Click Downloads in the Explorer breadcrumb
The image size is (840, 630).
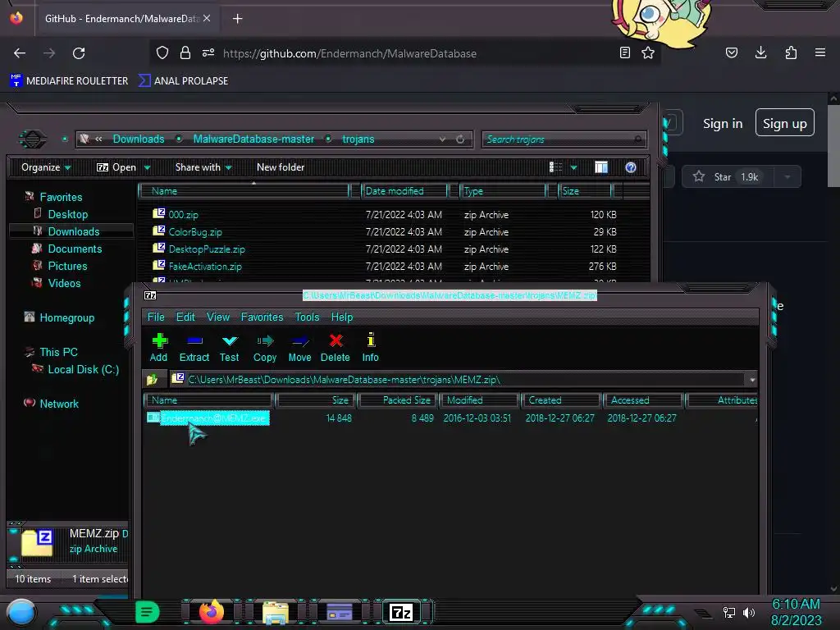138,139
